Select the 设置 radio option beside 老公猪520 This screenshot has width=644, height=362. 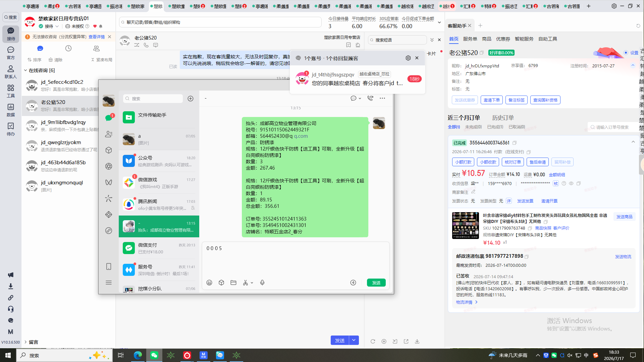626,53
